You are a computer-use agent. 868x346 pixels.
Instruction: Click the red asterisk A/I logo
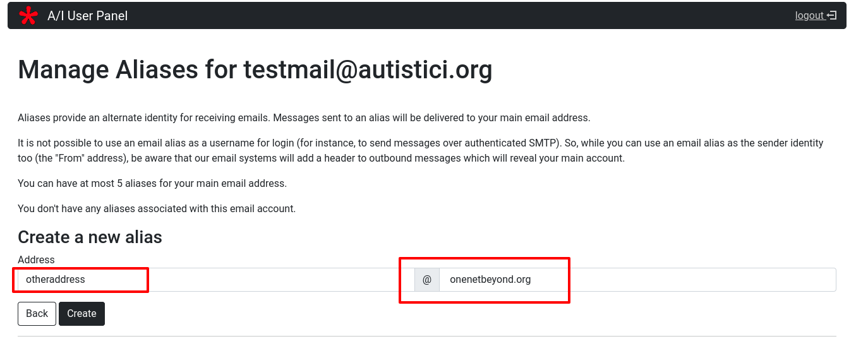(28, 16)
